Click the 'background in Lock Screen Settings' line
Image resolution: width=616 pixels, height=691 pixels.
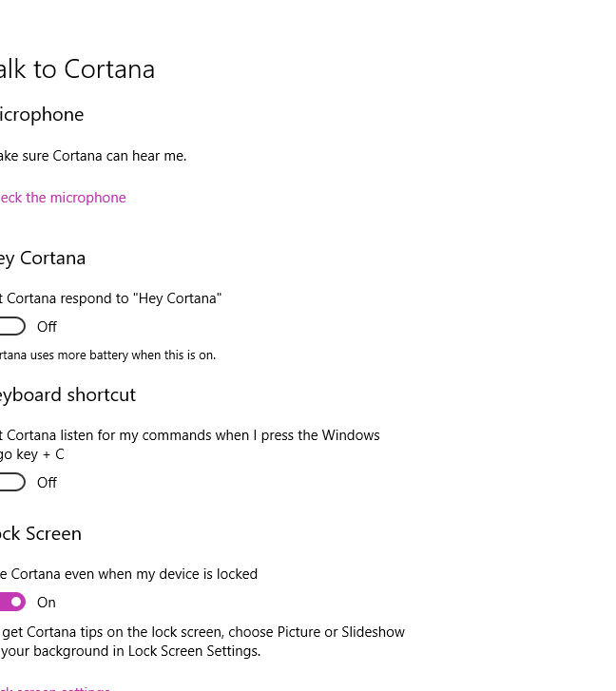click(130, 651)
